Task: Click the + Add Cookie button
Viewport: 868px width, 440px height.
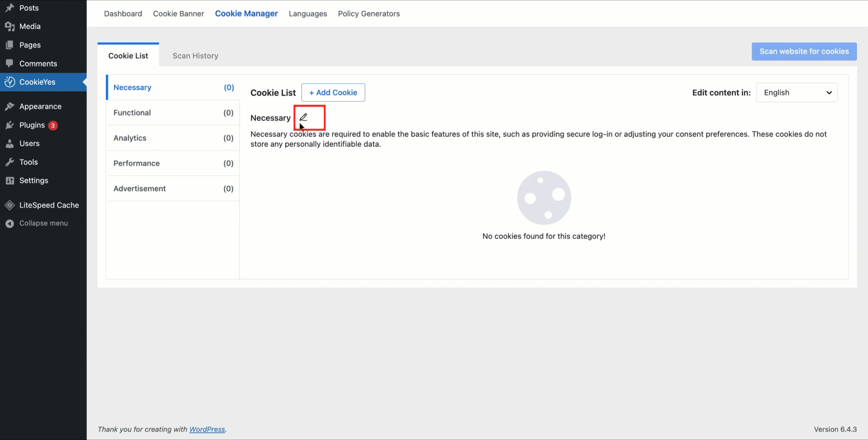Action: pyautogui.click(x=333, y=93)
